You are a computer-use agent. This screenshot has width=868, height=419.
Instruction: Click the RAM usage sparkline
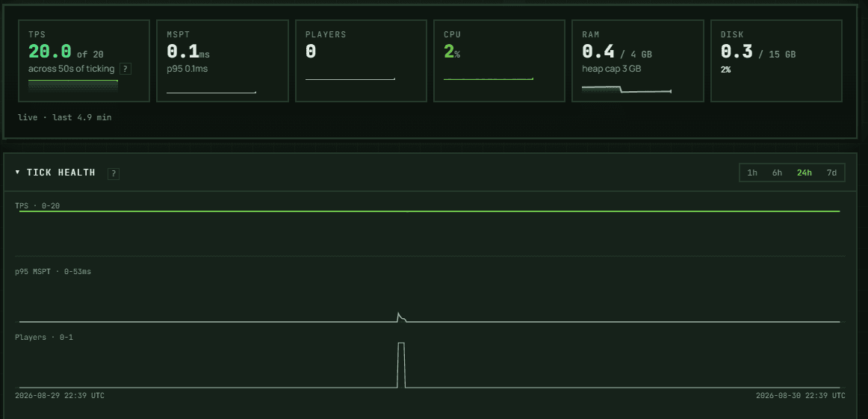(627, 89)
